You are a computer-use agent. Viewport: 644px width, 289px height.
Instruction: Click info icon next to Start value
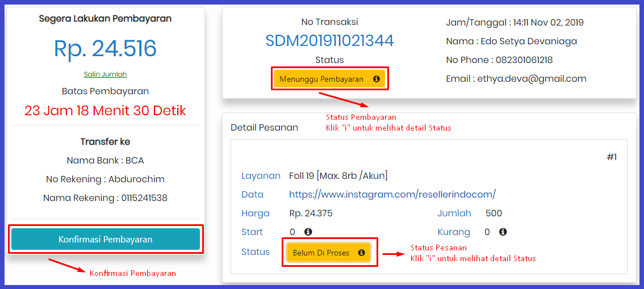pyautogui.click(x=308, y=232)
